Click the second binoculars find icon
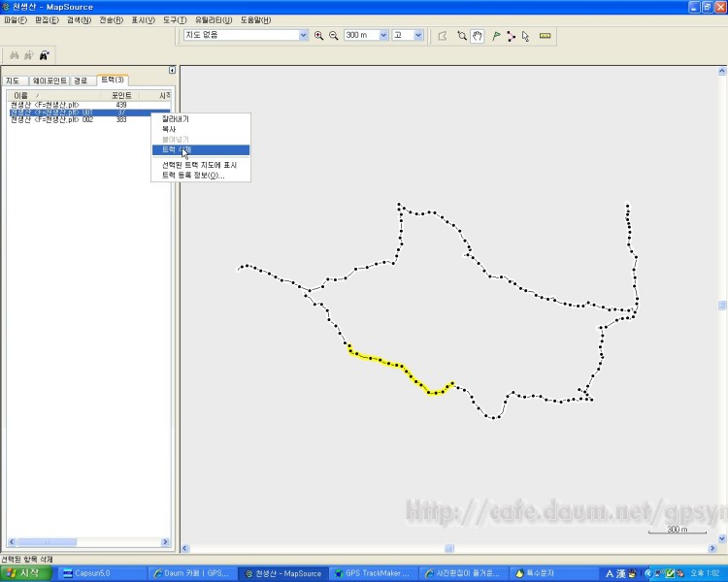This screenshot has width=728, height=582. (x=29, y=55)
